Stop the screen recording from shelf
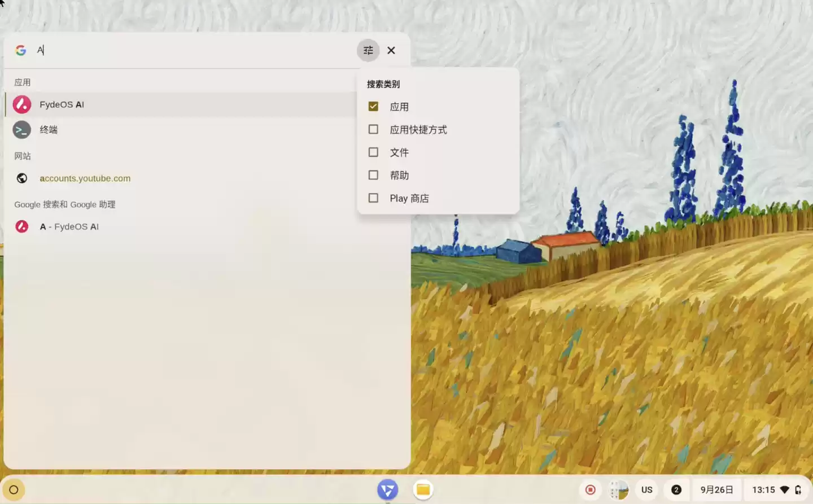813x504 pixels. pyautogui.click(x=591, y=490)
